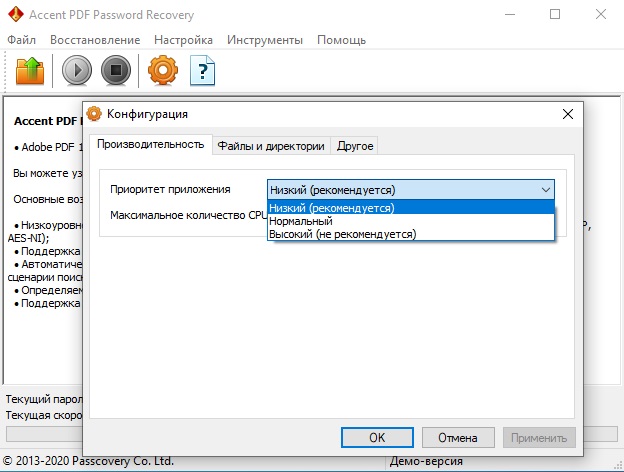Start recovery with the play icon
The image size is (624, 472).
(x=77, y=71)
